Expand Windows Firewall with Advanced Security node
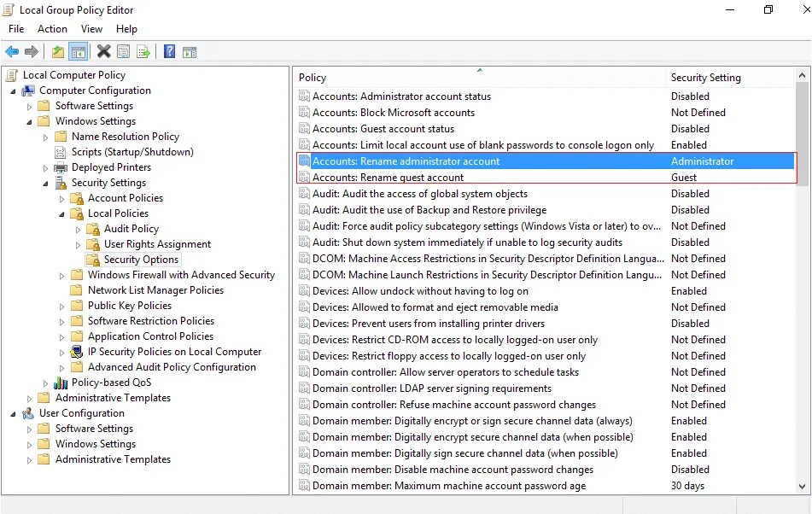 pyautogui.click(x=61, y=276)
